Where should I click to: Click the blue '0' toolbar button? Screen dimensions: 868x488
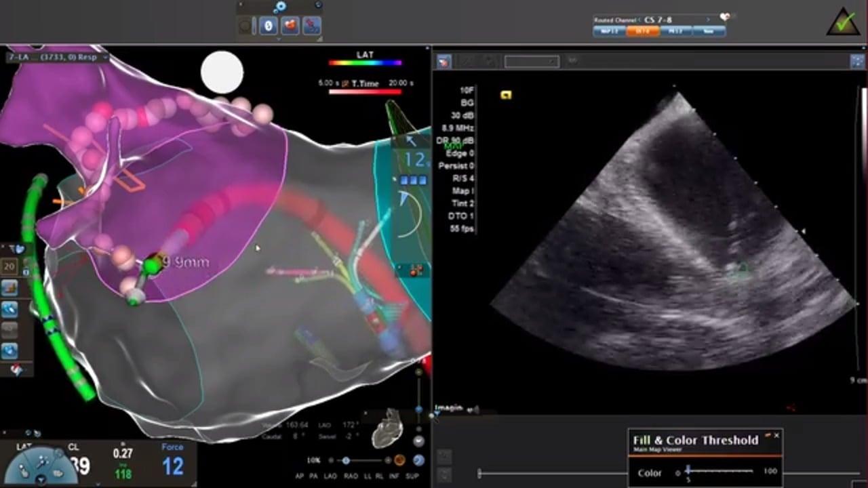coord(268,26)
